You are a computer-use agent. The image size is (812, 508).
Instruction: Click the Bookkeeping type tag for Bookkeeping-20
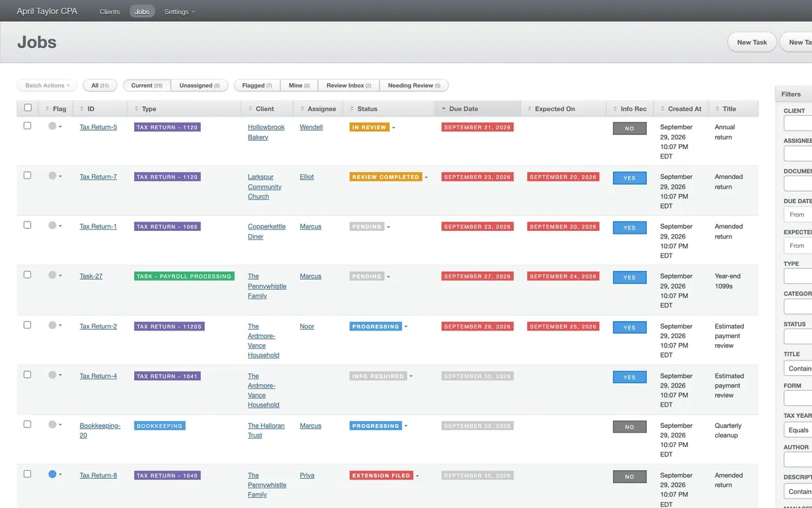tap(160, 426)
